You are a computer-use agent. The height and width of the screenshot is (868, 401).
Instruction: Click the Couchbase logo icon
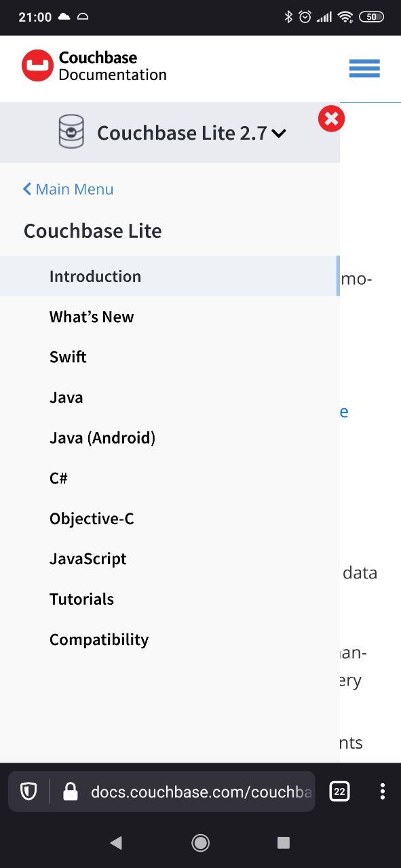tap(37, 66)
